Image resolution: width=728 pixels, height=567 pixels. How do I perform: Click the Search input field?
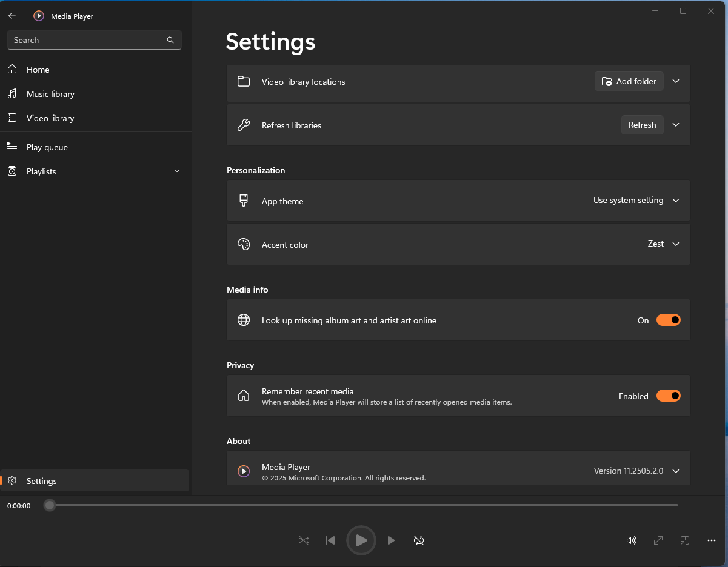click(95, 40)
